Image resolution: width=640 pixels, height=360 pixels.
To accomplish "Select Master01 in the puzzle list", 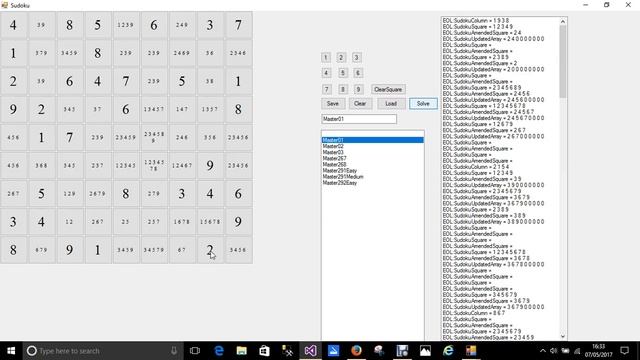I will [372, 140].
